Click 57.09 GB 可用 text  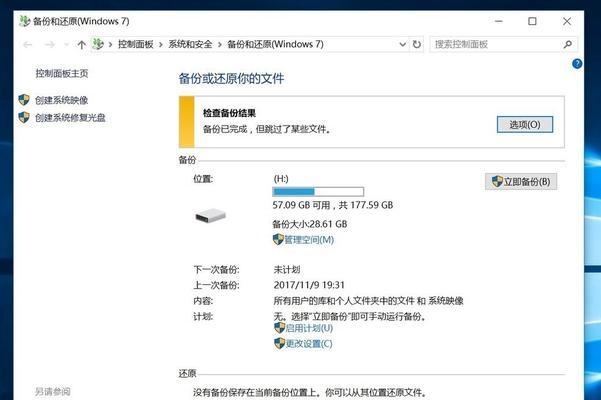point(301,205)
